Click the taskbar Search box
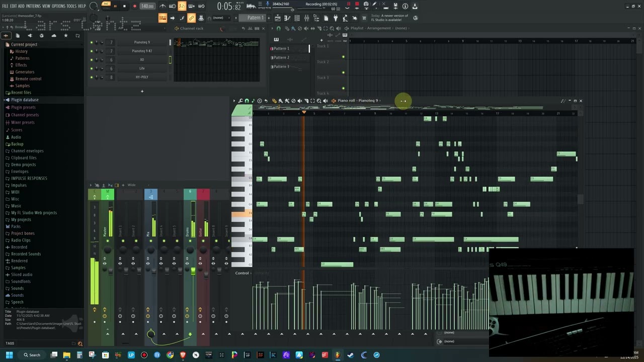Image resolution: width=644 pixels, height=362 pixels. click(x=31, y=355)
